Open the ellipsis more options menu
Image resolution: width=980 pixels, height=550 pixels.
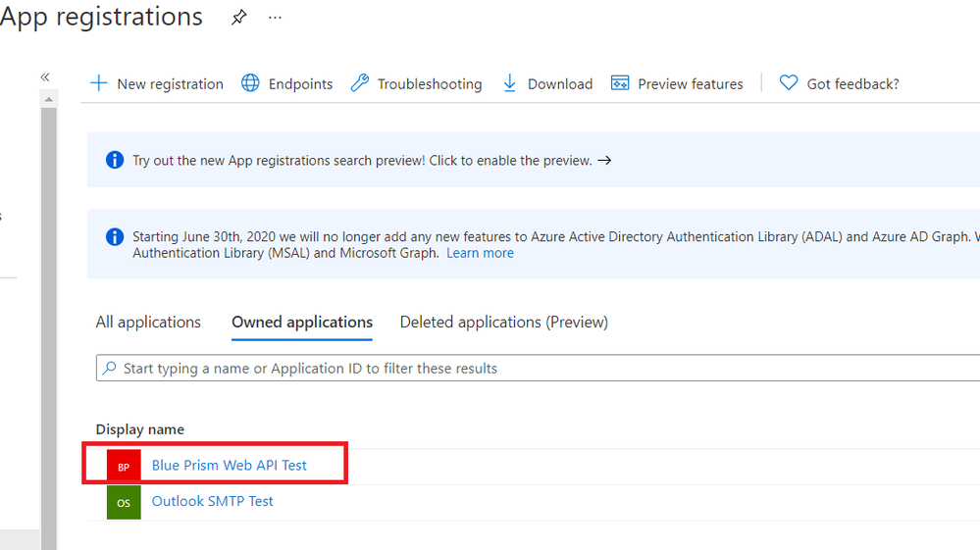pos(275,18)
